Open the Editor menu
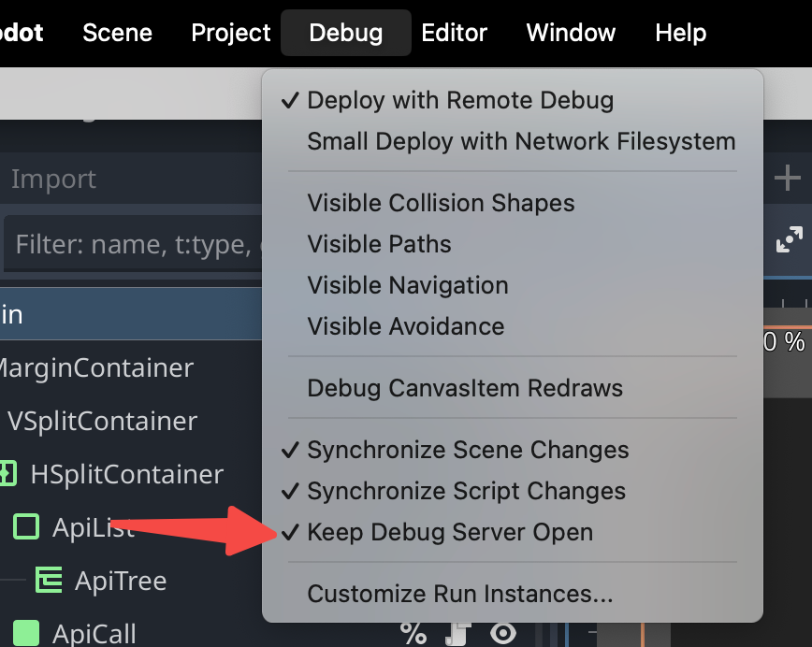Screen dimensions: 812x647 pyautogui.click(x=454, y=33)
